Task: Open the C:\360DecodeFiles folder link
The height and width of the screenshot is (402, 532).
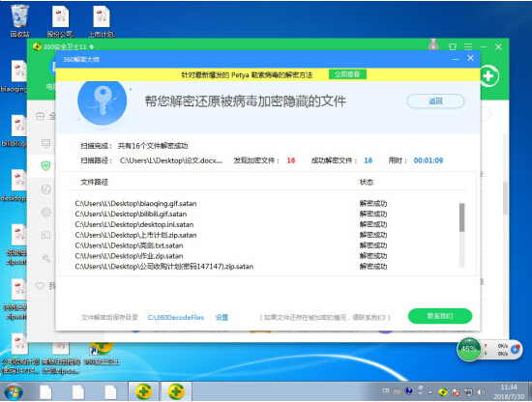Action: click(176, 317)
